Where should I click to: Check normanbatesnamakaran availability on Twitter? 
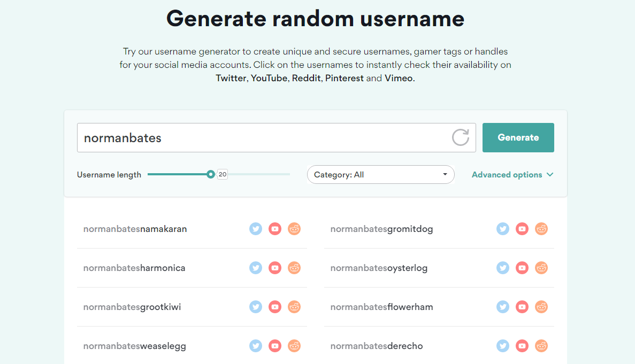256,229
